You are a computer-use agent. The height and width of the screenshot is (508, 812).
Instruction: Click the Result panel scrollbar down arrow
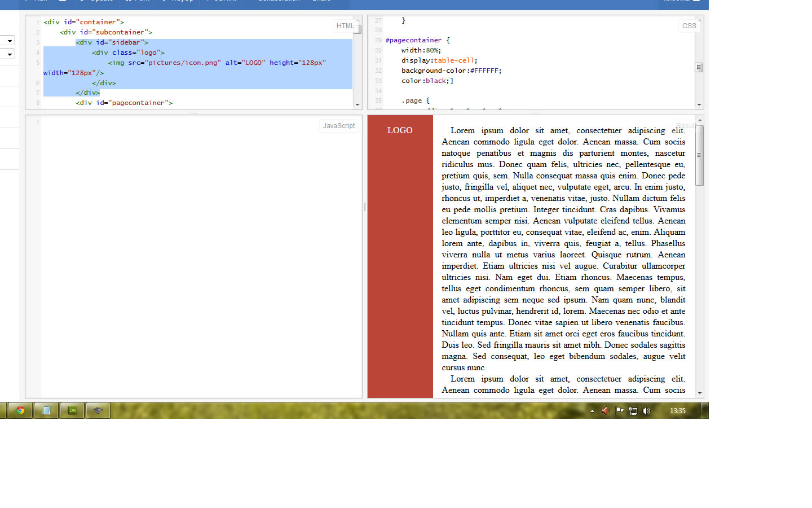click(x=700, y=393)
